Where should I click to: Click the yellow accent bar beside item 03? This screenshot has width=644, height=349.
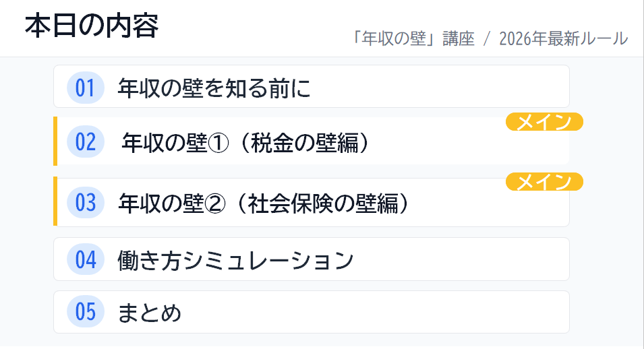point(55,201)
